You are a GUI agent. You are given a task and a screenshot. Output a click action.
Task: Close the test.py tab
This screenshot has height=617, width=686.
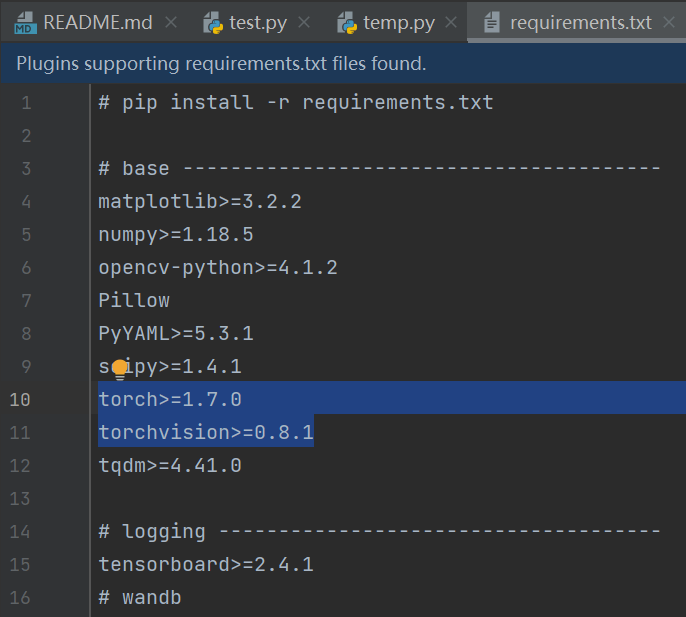pyautogui.click(x=304, y=22)
